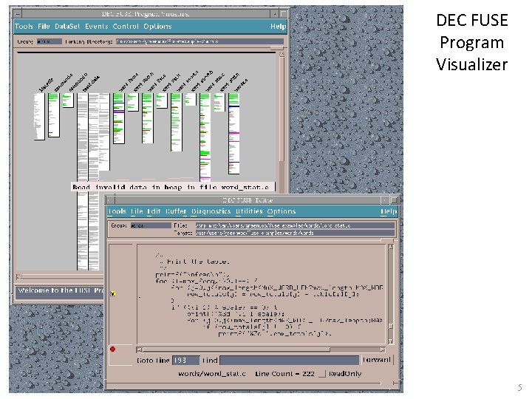Open File menu in FUSE Editor window
The image size is (532, 399).
(x=137, y=211)
